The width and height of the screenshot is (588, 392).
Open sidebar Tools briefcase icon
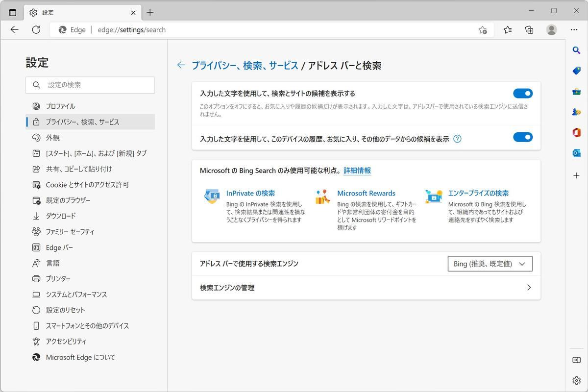coord(576,91)
